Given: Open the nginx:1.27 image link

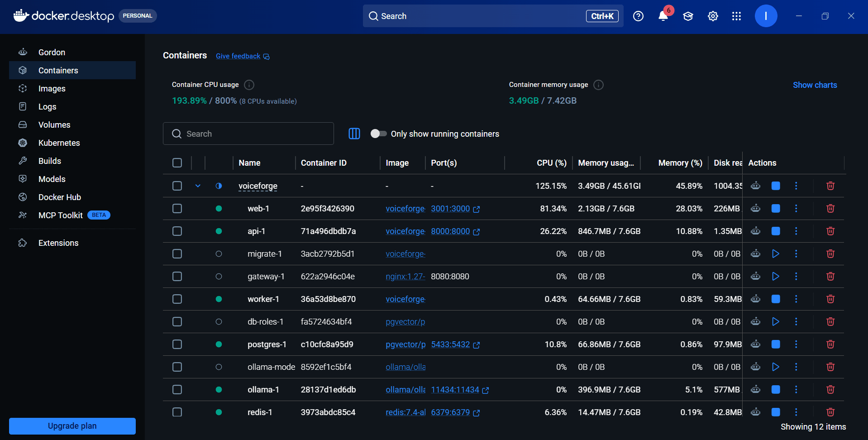Looking at the screenshot, I should 405,276.
